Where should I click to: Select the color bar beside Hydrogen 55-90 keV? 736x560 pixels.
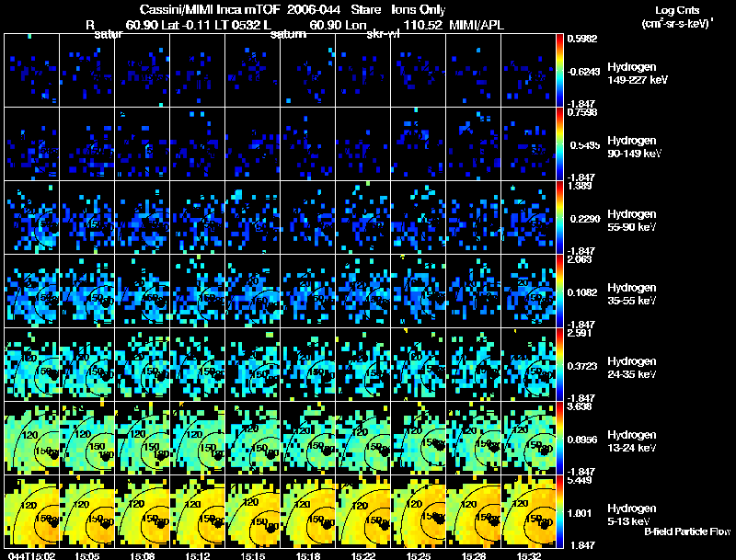click(x=559, y=218)
